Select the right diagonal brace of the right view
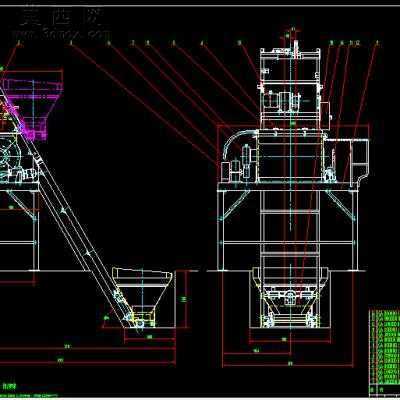 pos(339,205)
